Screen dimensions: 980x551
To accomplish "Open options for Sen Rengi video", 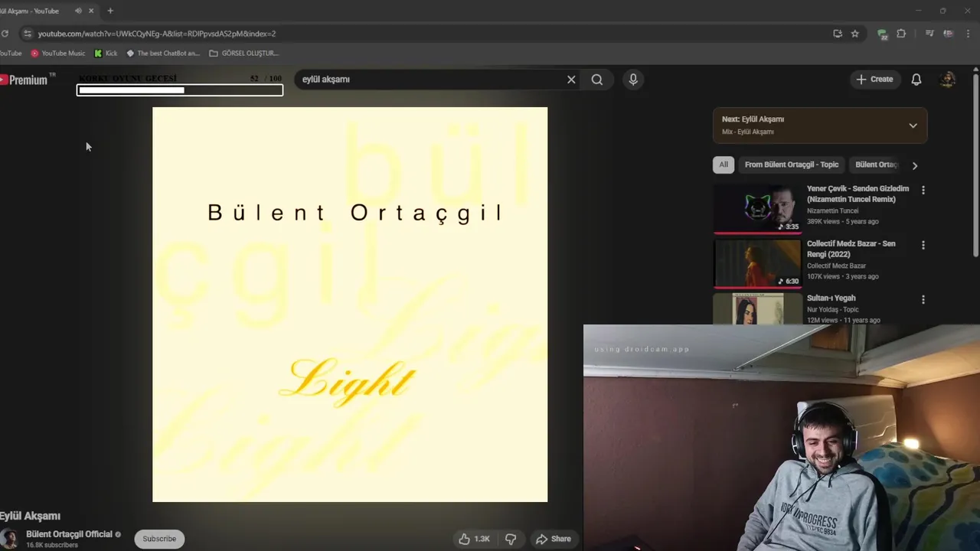I will 923,245.
